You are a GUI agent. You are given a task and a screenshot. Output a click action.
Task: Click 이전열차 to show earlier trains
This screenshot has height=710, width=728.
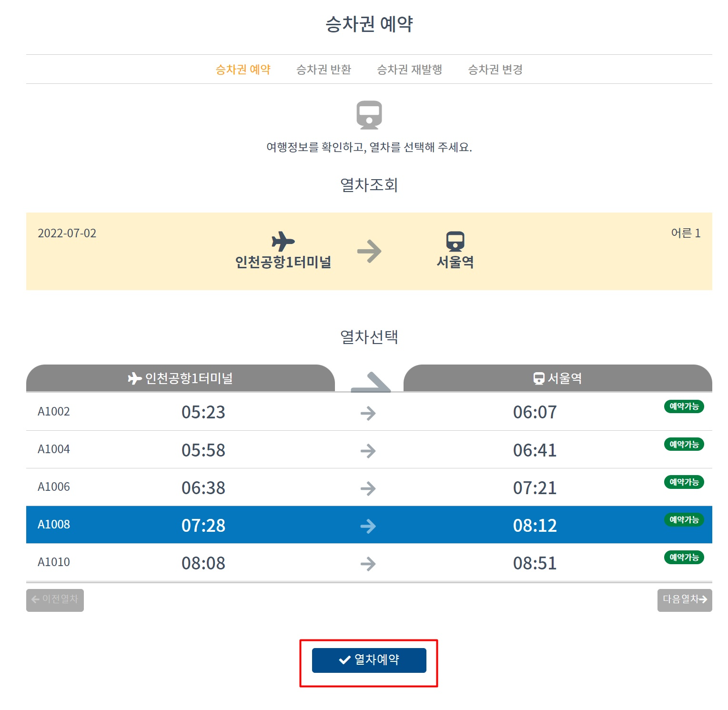tap(54, 600)
